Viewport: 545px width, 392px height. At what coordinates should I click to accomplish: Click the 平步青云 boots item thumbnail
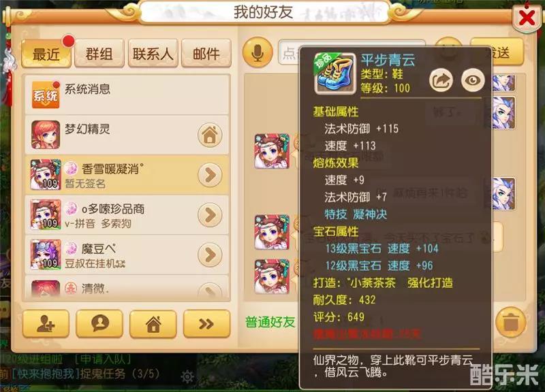pos(335,73)
